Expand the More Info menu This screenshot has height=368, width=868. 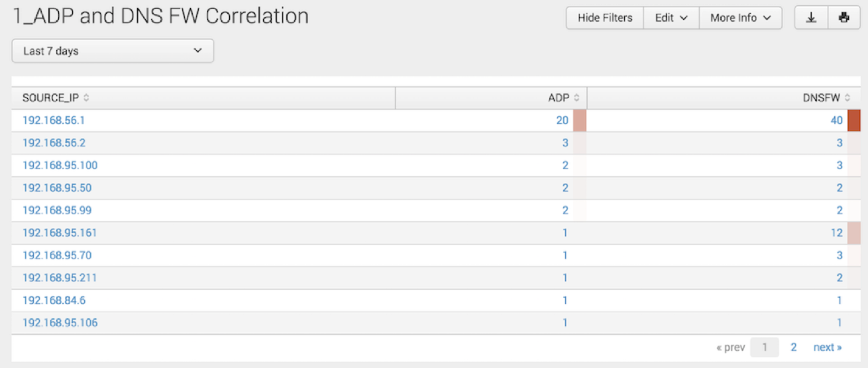tap(741, 18)
